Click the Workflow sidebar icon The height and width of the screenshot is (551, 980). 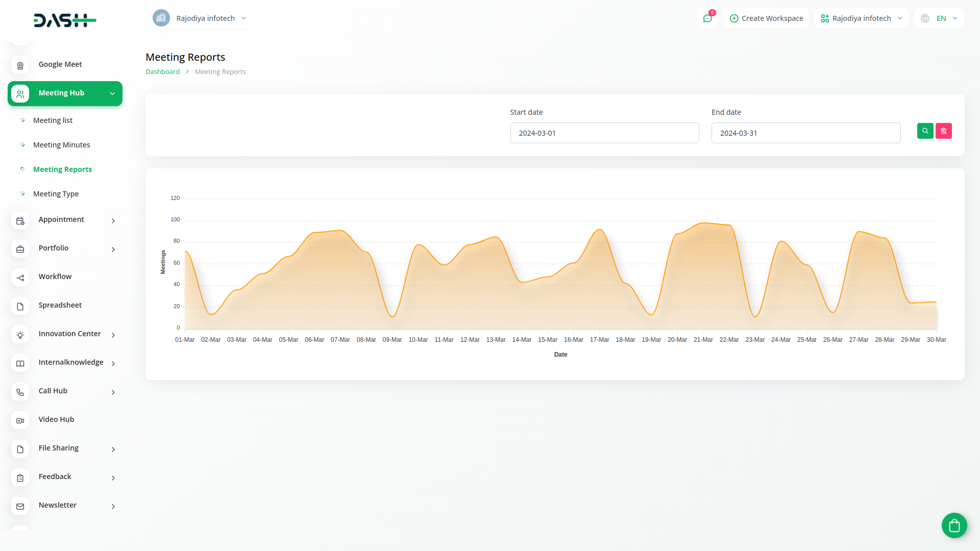click(20, 278)
